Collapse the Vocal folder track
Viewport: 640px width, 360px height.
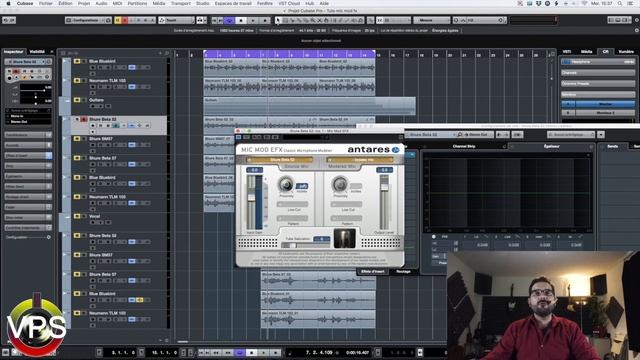[x=67, y=217]
